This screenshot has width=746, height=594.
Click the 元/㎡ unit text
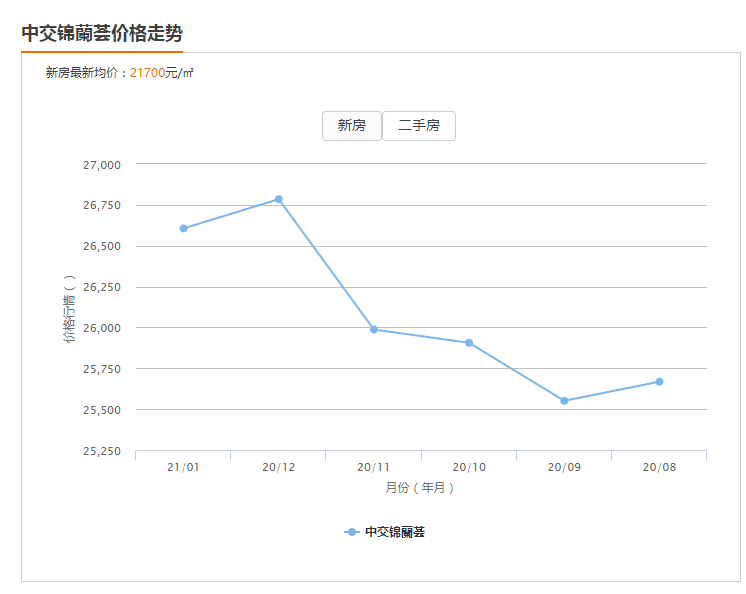tap(179, 73)
